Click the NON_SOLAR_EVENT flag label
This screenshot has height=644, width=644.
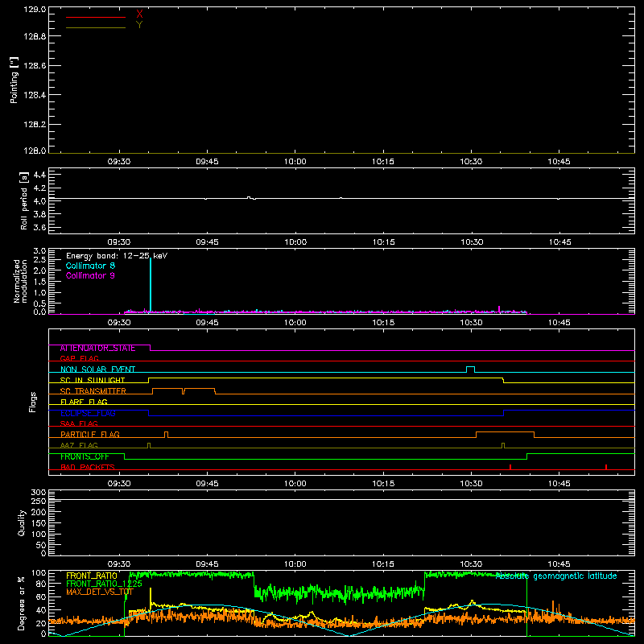point(97,369)
